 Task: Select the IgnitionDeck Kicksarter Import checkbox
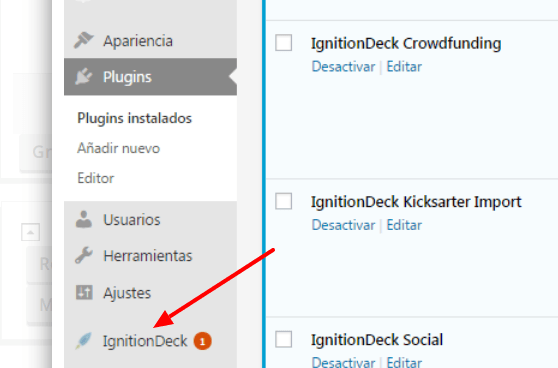tap(284, 201)
